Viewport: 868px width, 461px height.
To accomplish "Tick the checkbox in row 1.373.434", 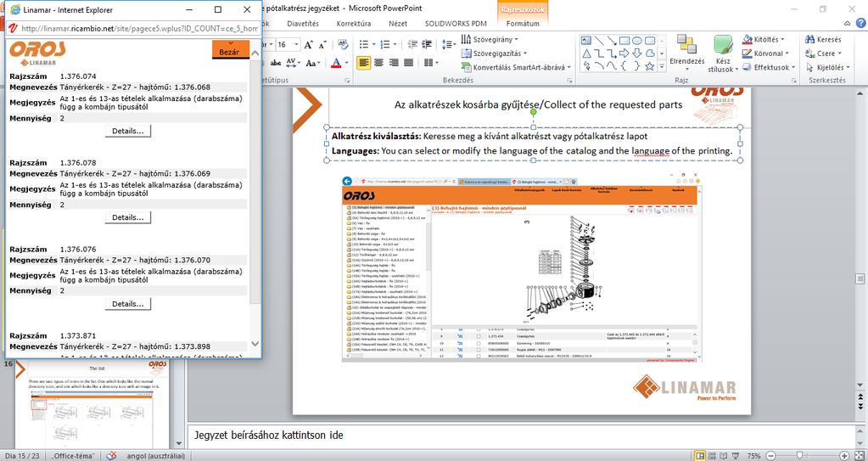I will tap(479, 336).
